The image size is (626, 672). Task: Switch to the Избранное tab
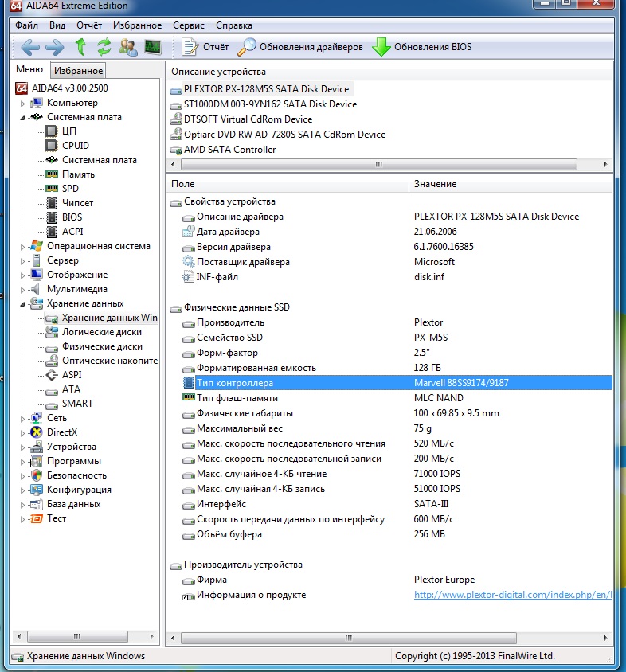tap(79, 71)
